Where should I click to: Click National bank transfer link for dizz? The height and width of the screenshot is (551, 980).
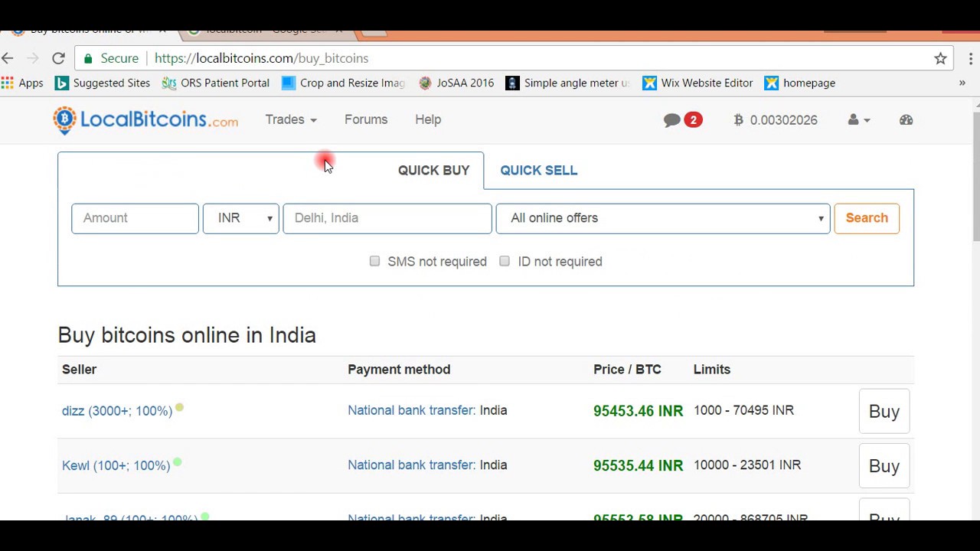[412, 410]
